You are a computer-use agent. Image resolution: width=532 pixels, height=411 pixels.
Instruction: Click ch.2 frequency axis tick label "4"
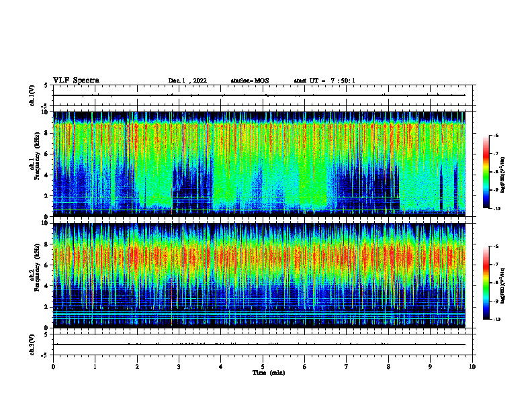coord(47,286)
